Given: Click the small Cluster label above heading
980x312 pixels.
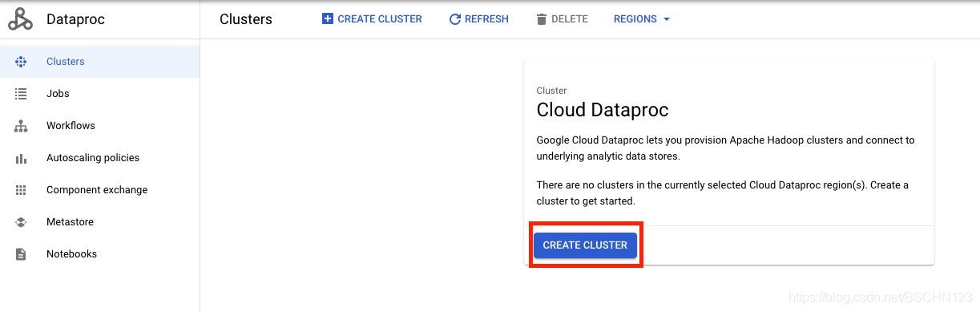Looking at the screenshot, I should [x=551, y=91].
